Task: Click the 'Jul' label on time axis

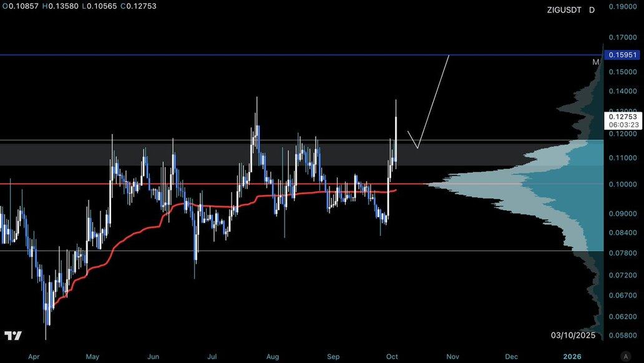Action: point(212,357)
